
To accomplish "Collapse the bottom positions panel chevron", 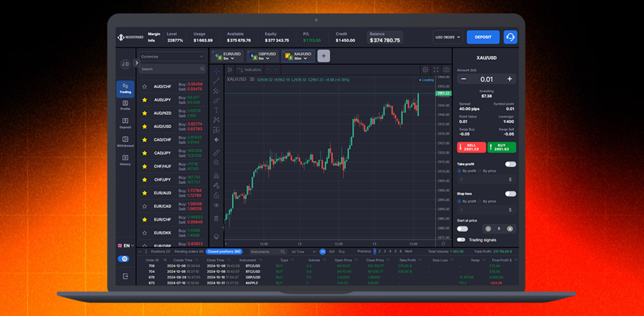I will (140, 251).
